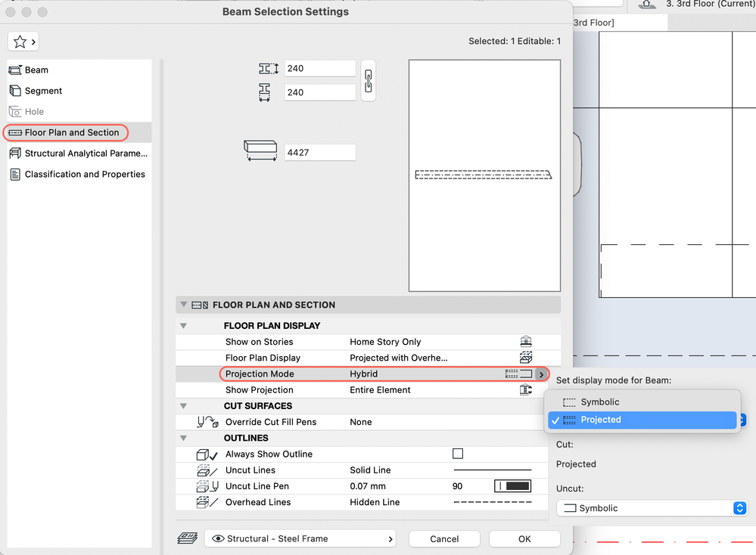Click Floor Plan Display projected icon

coord(525,358)
